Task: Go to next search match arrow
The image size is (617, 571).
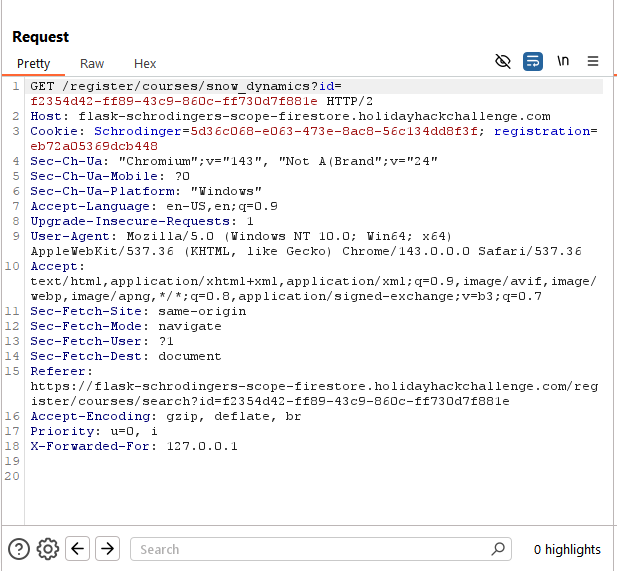Action: click(107, 548)
